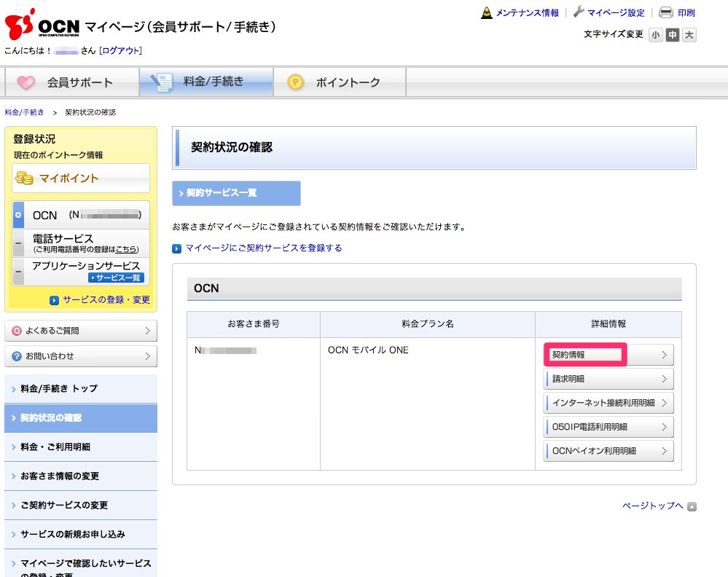Screen dimensions: 728x577
Task: Click the chevron on OCNペイオン利用明細
Action: pos(665,451)
